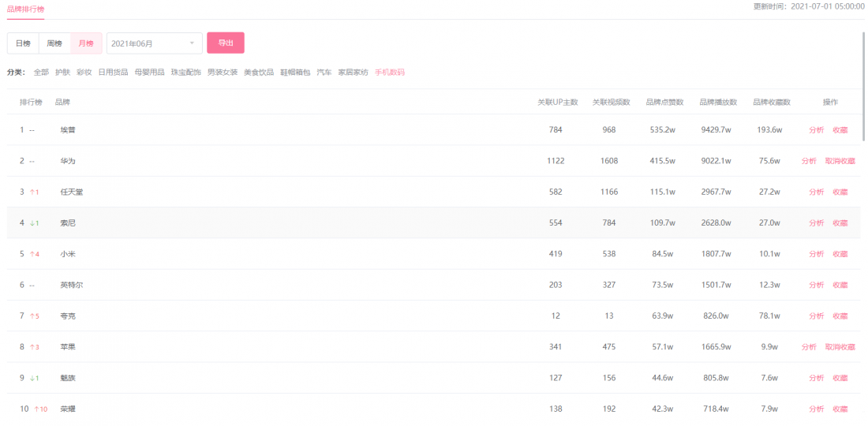Click brand name 英特尔

pos(71,285)
